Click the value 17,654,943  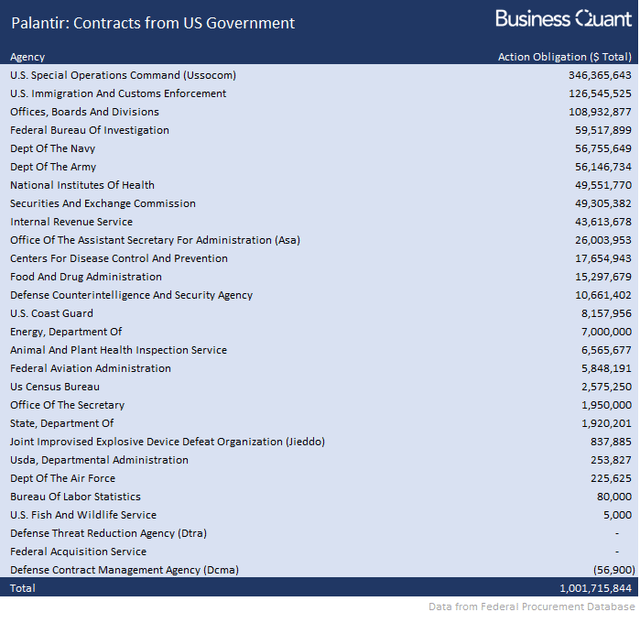point(603,259)
